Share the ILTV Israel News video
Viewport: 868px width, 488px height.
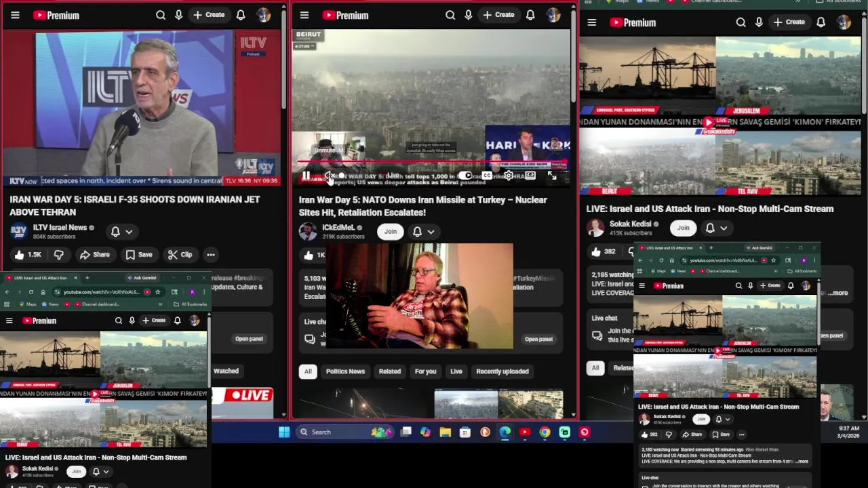[x=94, y=255]
